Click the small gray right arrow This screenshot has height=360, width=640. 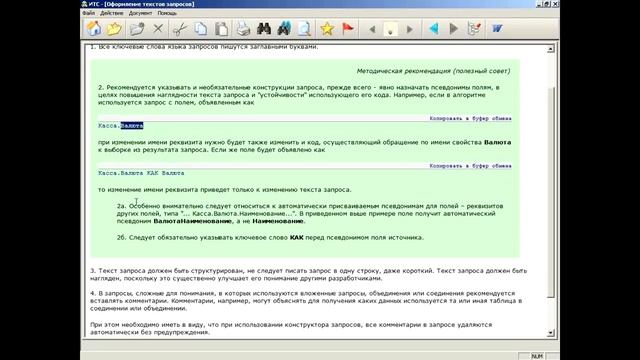(x=409, y=29)
